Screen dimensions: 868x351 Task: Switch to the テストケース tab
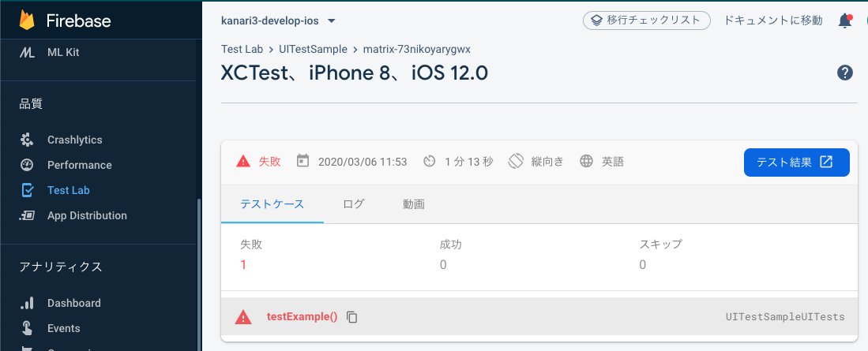(272, 204)
